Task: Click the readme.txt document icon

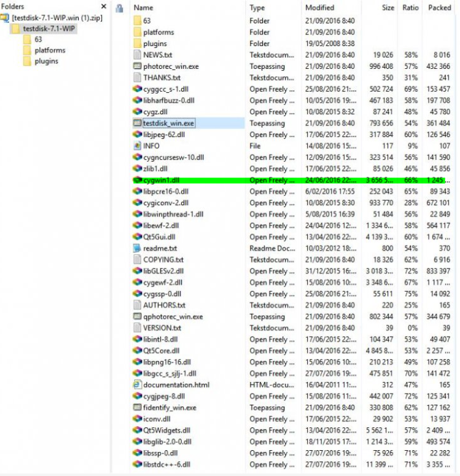Action: point(137,248)
